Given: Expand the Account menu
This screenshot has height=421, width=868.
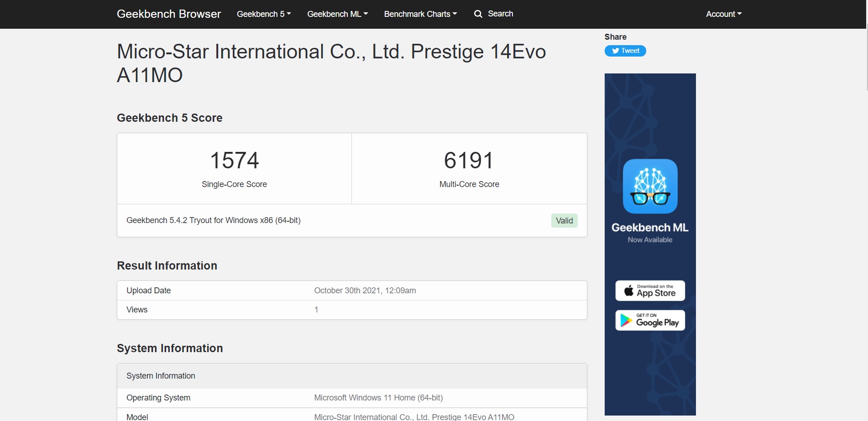Looking at the screenshot, I should 723,14.
